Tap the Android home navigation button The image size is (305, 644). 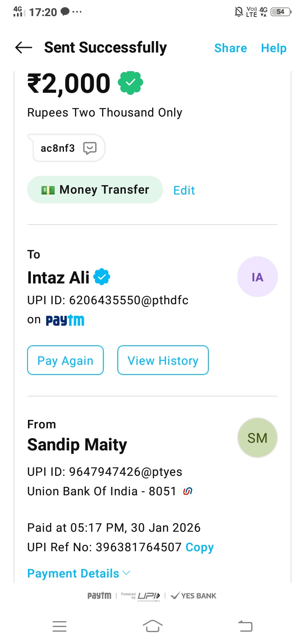(x=152, y=626)
